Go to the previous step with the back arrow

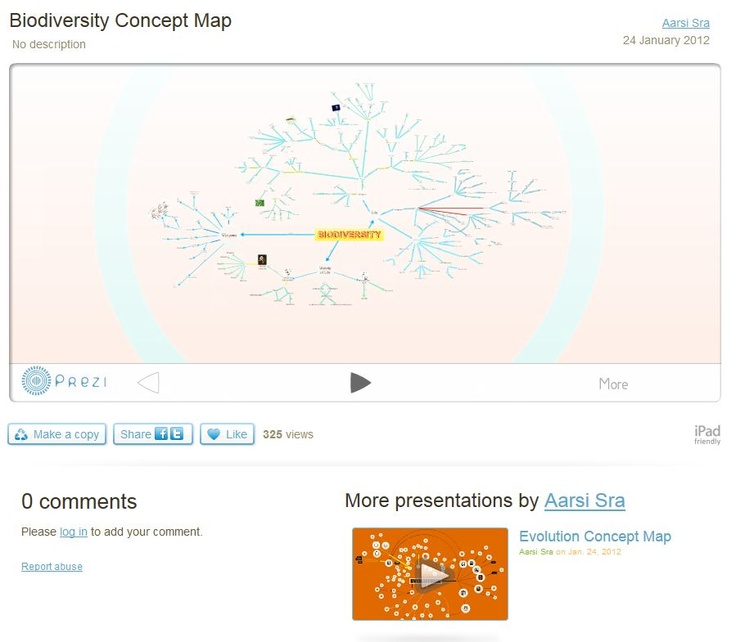(x=148, y=382)
